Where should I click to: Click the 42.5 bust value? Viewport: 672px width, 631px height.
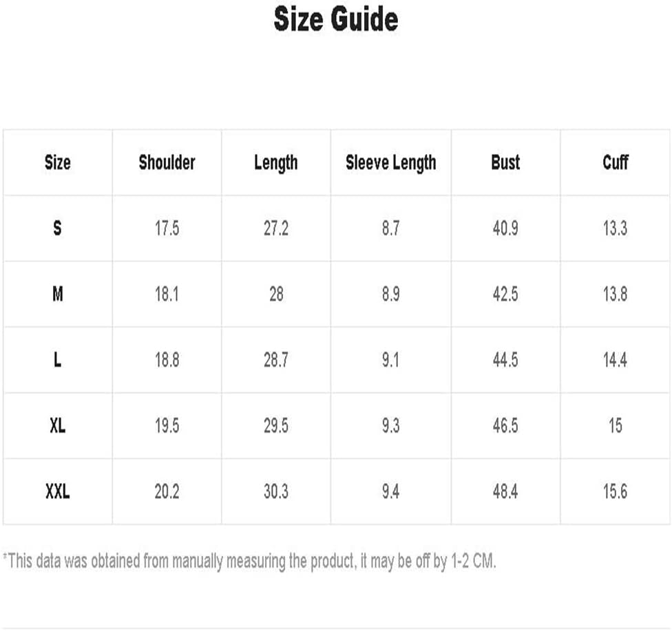(505, 295)
